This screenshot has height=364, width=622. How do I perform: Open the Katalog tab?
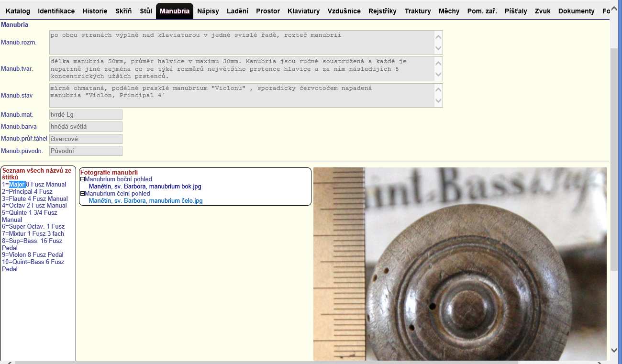coord(18,11)
